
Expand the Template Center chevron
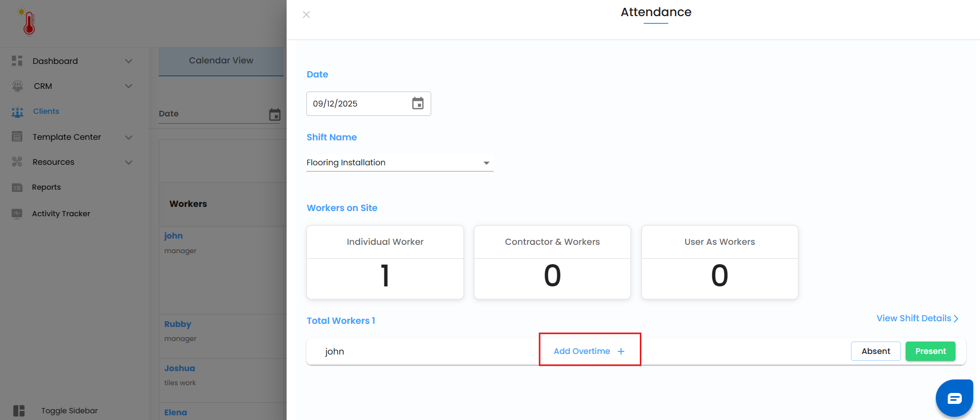(x=128, y=137)
